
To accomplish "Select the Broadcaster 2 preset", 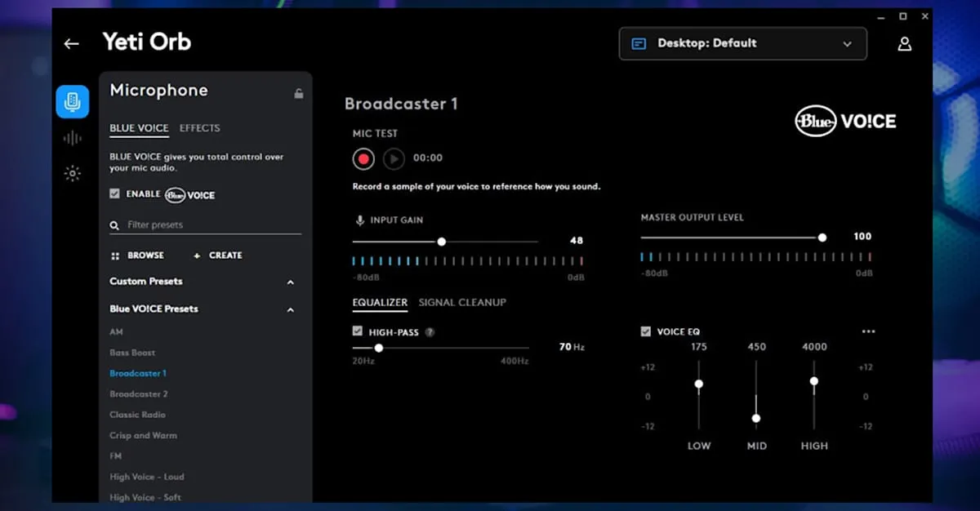I will click(139, 394).
